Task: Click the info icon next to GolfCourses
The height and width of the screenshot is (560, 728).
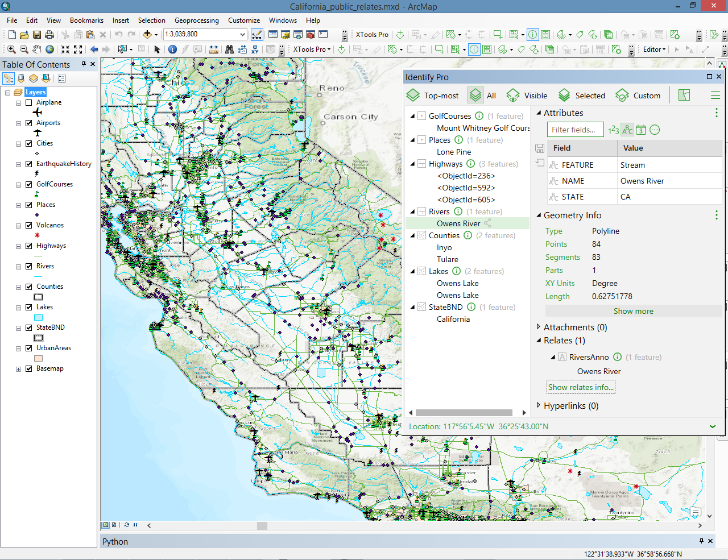Action: point(479,116)
